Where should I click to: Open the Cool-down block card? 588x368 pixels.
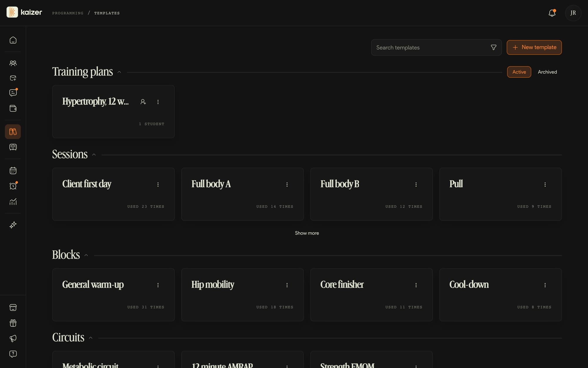click(501, 295)
